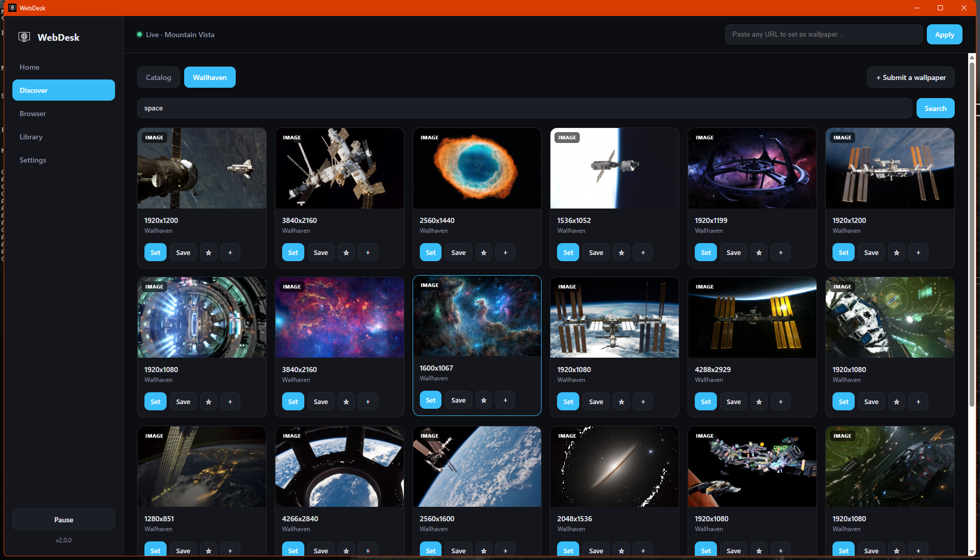Click plus icon on 1536x1052 wallpaper card
The width and height of the screenshot is (980, 560).
pos(643,252)
